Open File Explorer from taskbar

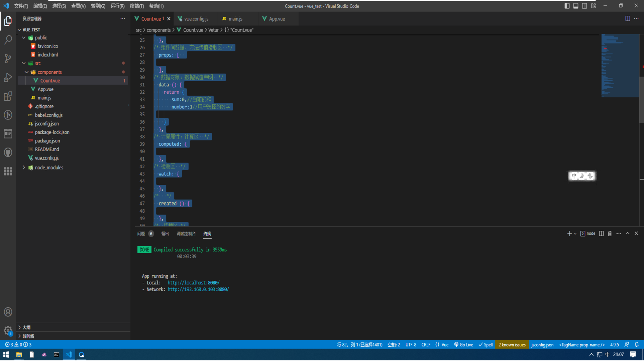[19, 355]
